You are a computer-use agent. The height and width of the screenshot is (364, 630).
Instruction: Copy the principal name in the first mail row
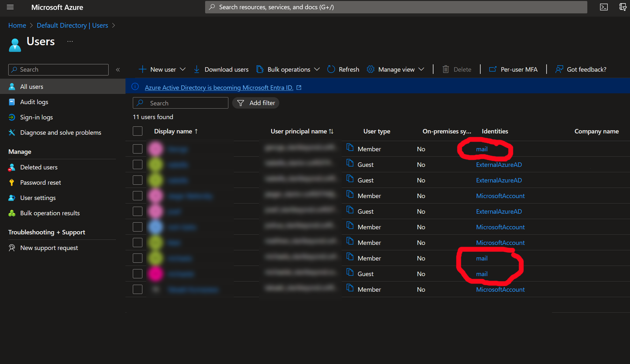pyautogui.click(x=350, y=147)
